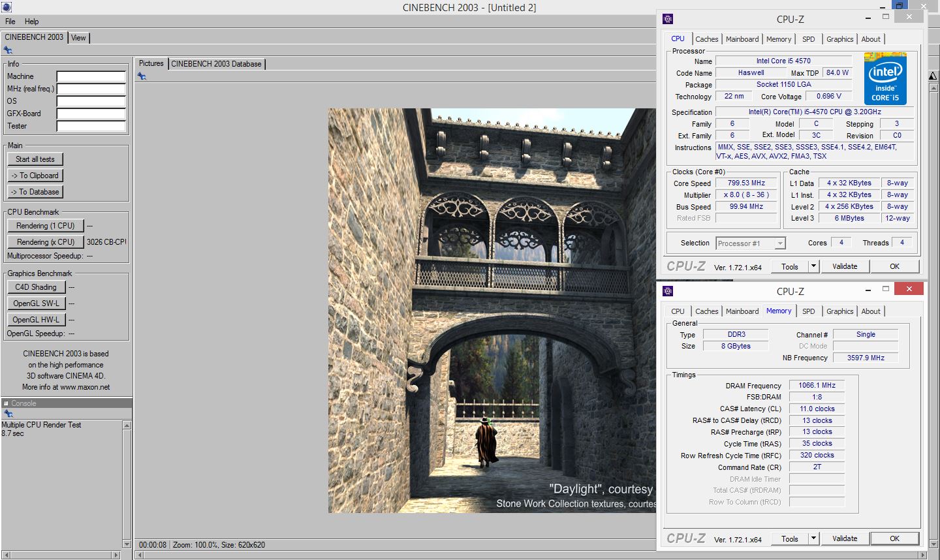
Task: Click Tools button in upper CPU-Z window
Action: (790, 266)
